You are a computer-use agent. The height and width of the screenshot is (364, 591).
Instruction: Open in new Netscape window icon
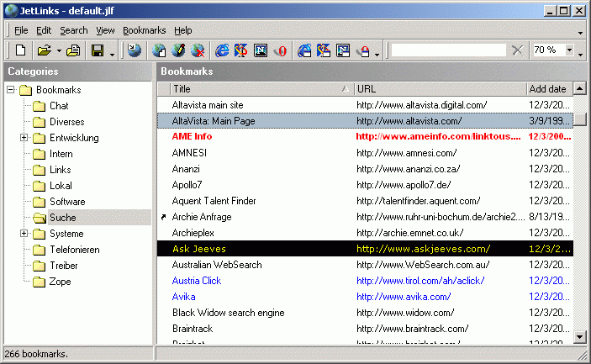point(343,50)
